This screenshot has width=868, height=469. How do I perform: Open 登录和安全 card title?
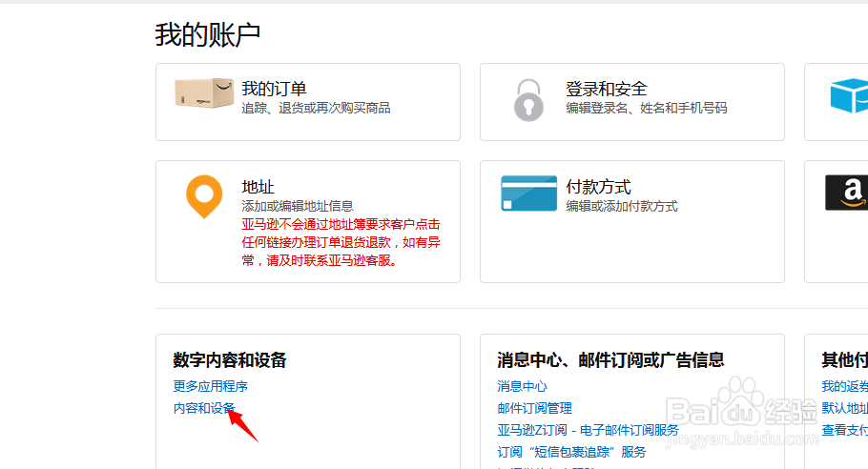606,89
